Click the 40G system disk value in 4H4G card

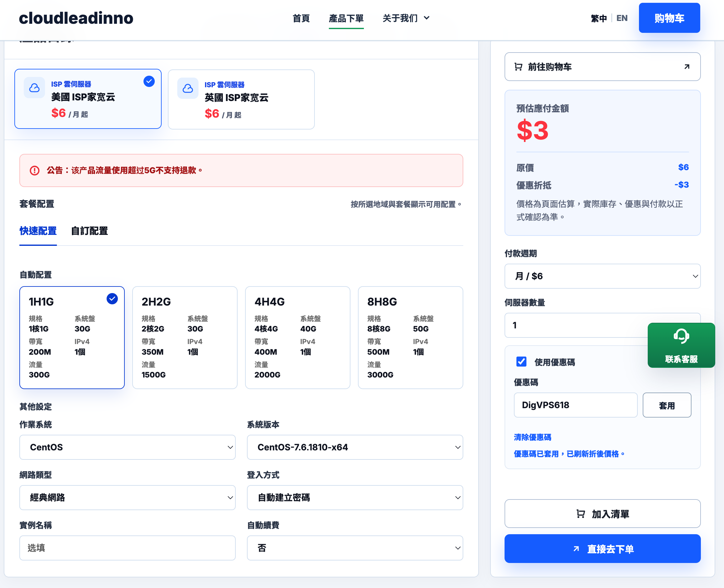point(308,329)
